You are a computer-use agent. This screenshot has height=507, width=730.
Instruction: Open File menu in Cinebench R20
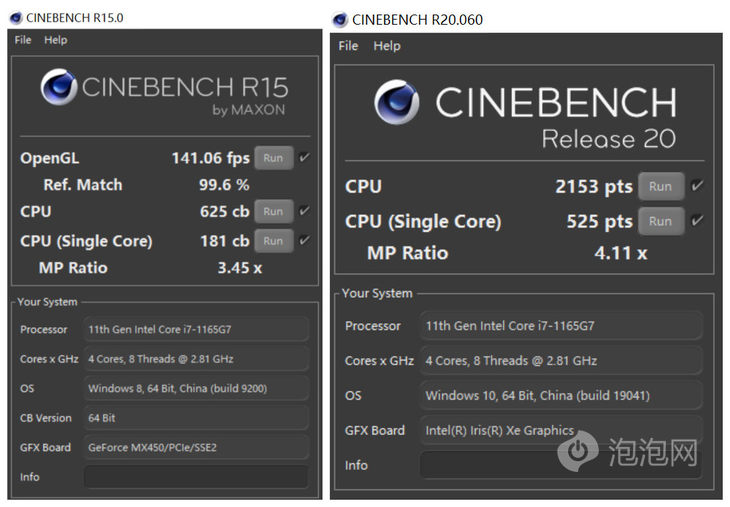click(348, 46)
